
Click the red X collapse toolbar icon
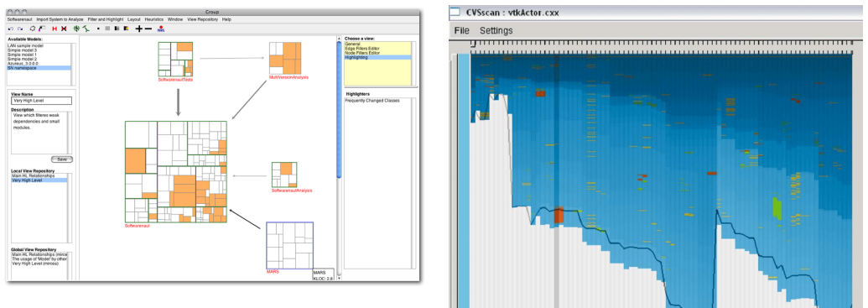coord(64,29)
